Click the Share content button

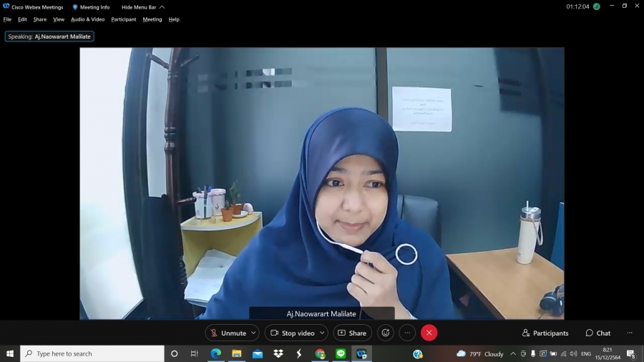tap(352, 333)
